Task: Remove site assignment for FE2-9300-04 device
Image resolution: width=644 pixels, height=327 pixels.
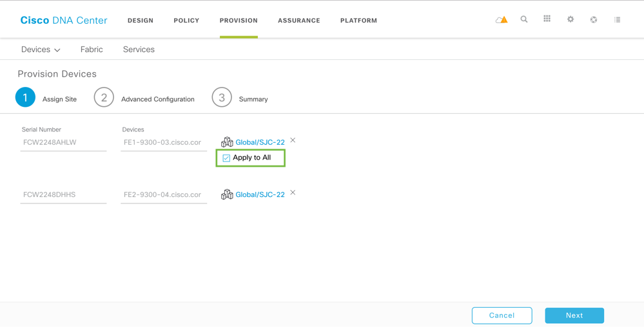Action: [293, 192]
